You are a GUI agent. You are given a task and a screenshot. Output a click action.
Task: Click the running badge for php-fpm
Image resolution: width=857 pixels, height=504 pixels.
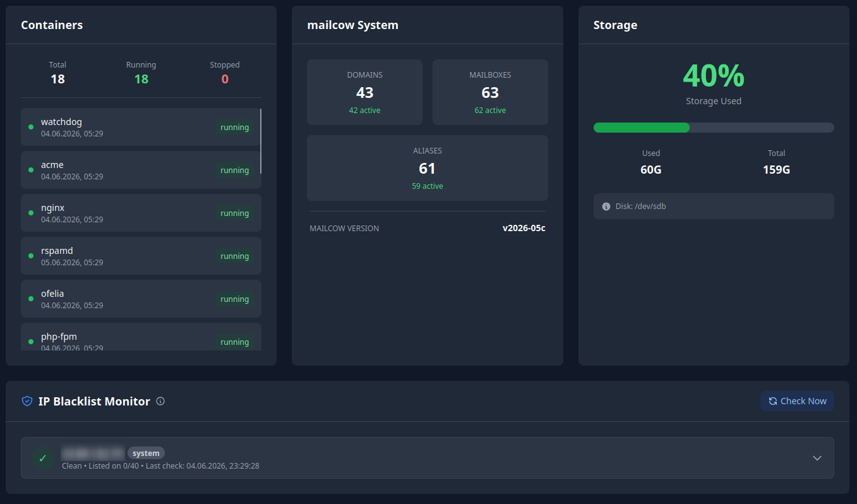click(235, 342)
